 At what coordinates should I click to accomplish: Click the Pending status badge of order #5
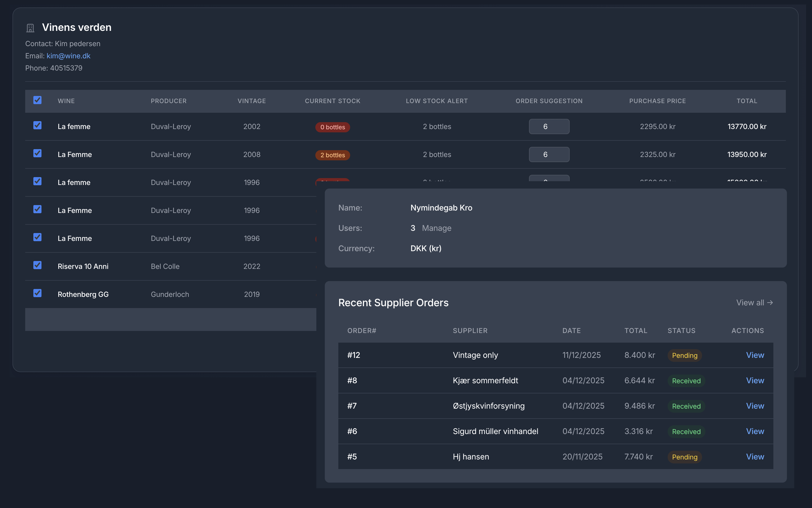(685, 457)
